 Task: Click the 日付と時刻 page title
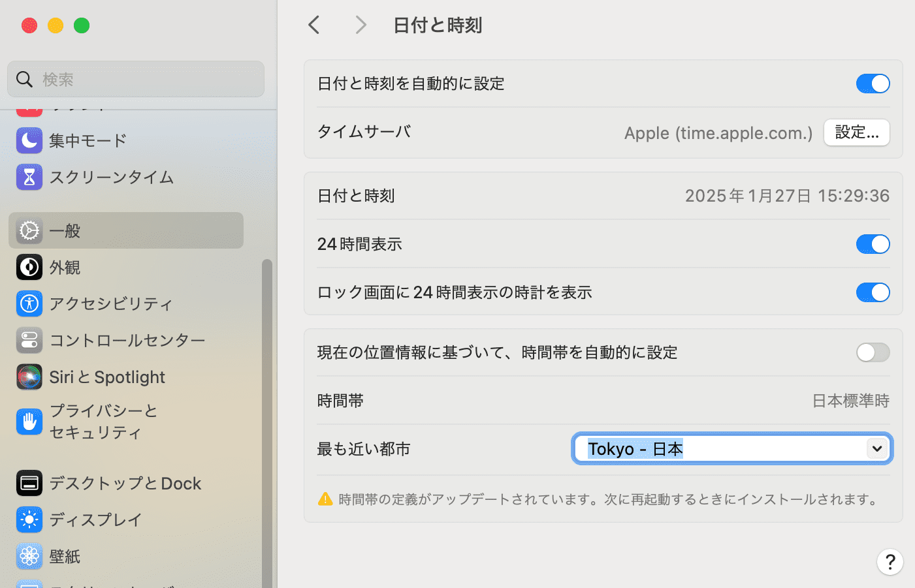tap(438, 25)
